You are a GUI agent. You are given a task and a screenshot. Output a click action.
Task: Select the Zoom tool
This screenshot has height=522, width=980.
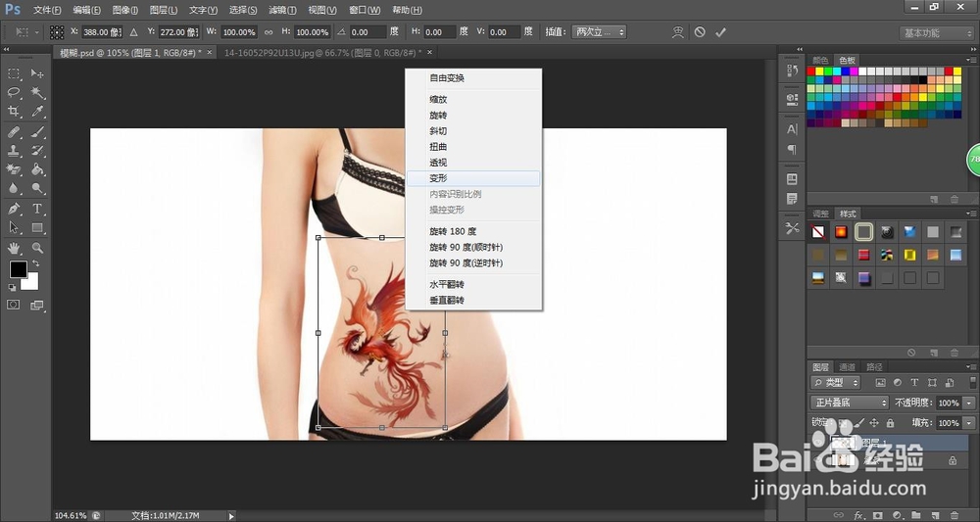pyautogui.click(x=37, y=248)
